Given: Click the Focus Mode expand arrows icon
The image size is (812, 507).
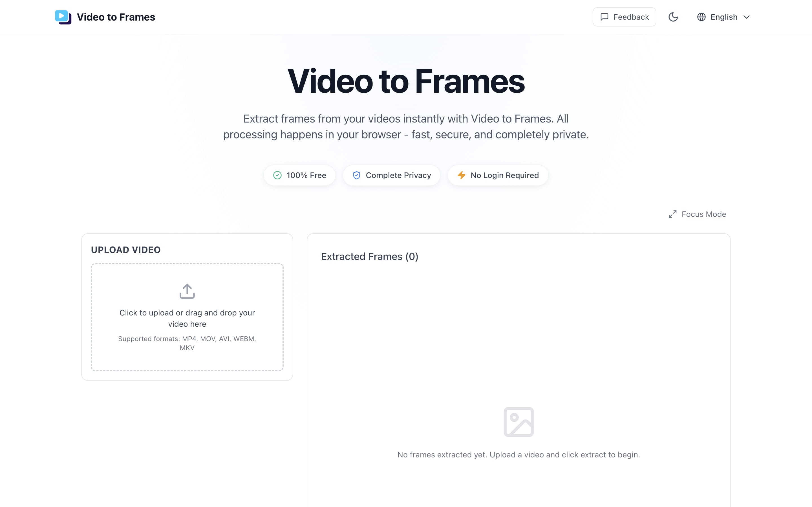Looking at the screenshot, I should coord(672,214).
